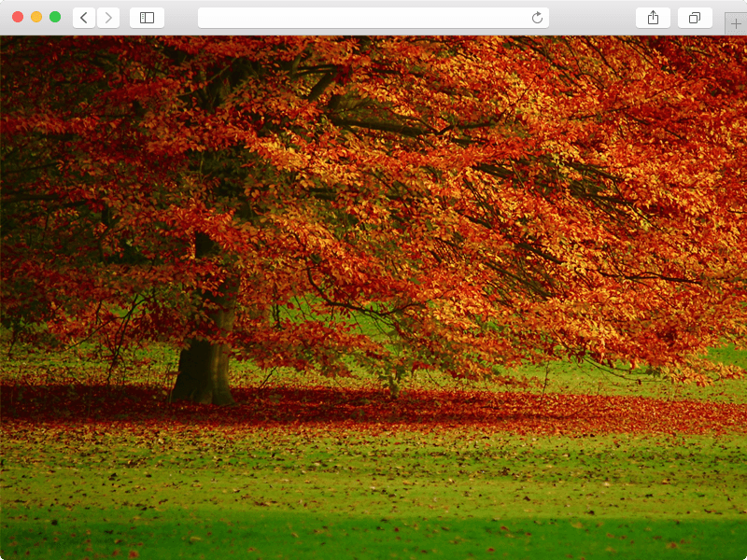The image size is (747, 560).
Task: Enter full screen with the green button
Action: [x=55, y=17]
